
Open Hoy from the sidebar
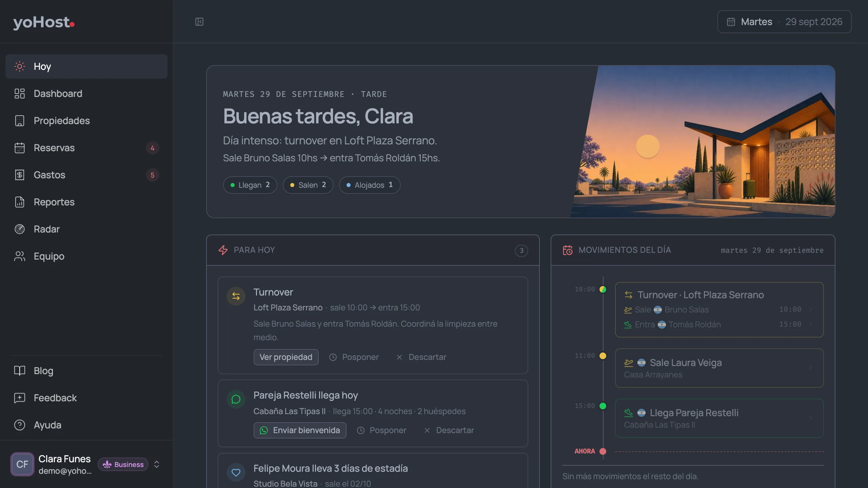86,66
